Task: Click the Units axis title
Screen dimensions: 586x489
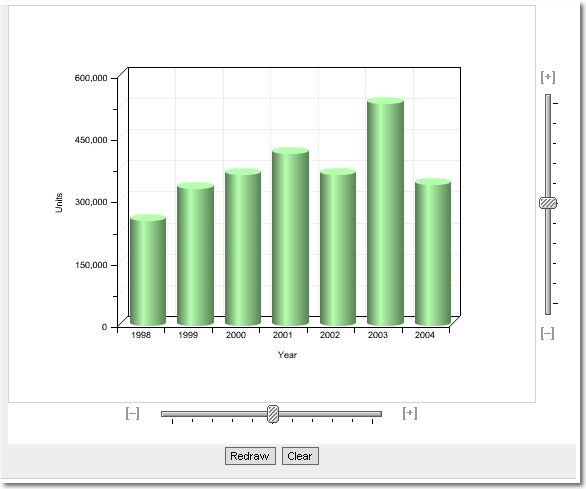Action: coord(59,203)
